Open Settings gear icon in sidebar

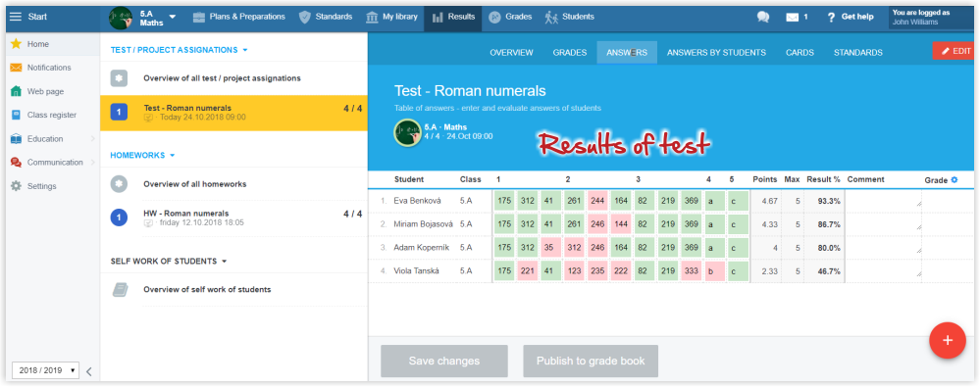point(17,186)
